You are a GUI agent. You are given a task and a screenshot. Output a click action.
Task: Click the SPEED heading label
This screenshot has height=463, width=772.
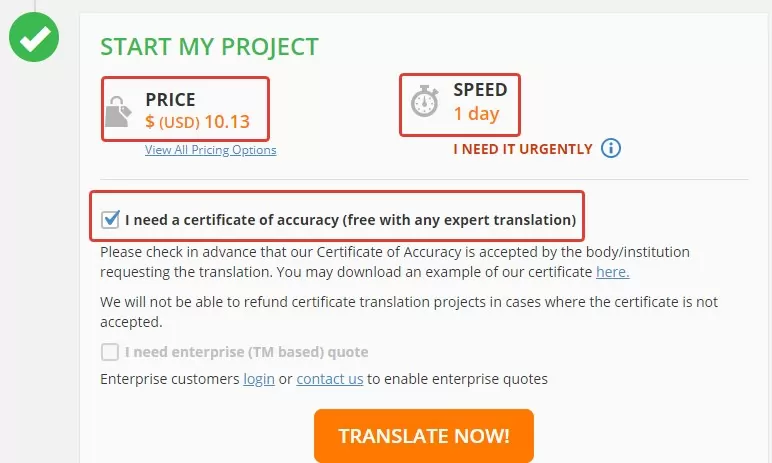pyautogui.click(x=480, y=90)
